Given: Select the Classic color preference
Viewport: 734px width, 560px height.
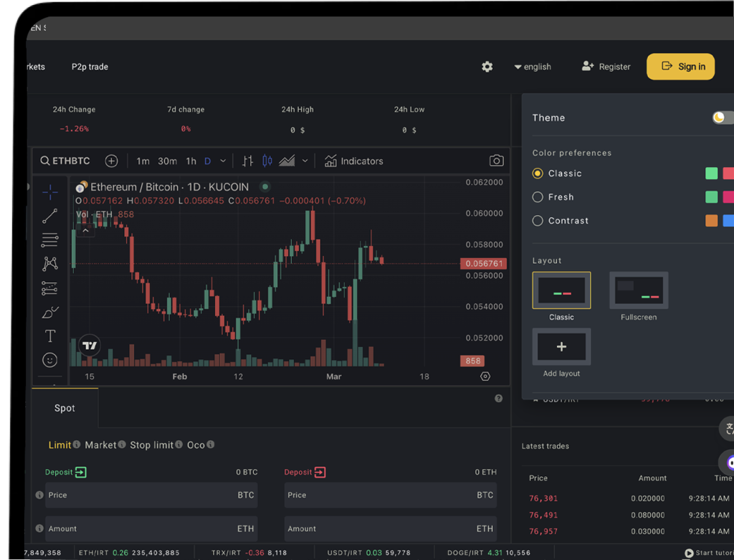Looking at the screenshot, I should pyautogui.click(x=538, y=174).
